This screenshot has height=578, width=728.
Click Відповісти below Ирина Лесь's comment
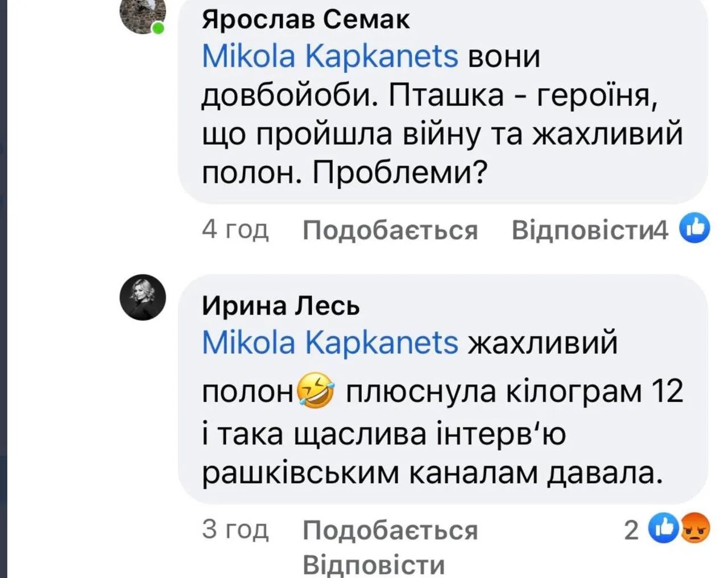(373, 565)
